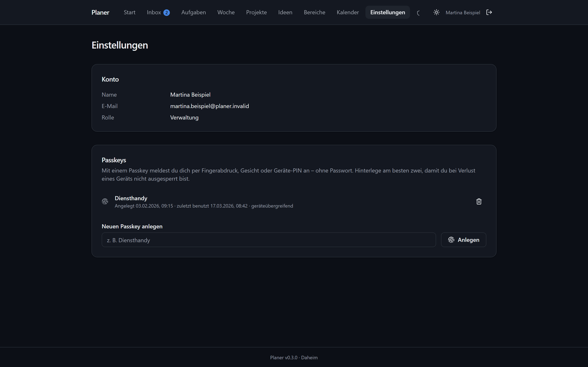Select the Diensthandy passkey entry name

click(131, 198)
